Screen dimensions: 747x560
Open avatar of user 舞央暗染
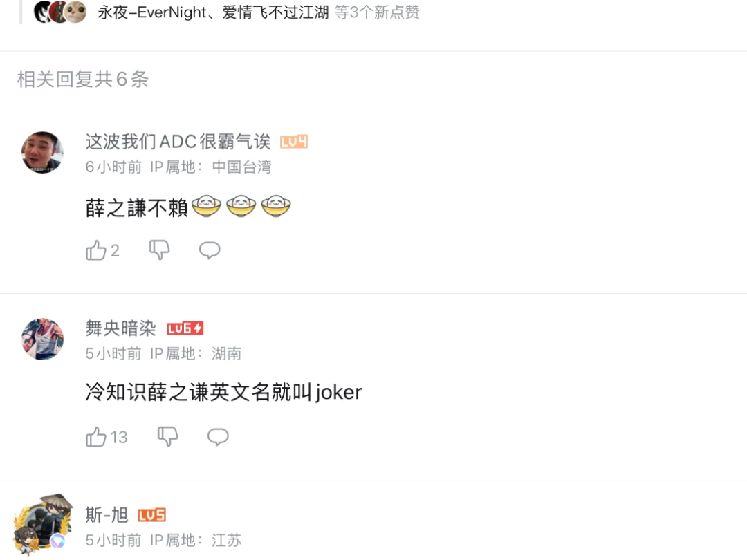coord(42,339)
